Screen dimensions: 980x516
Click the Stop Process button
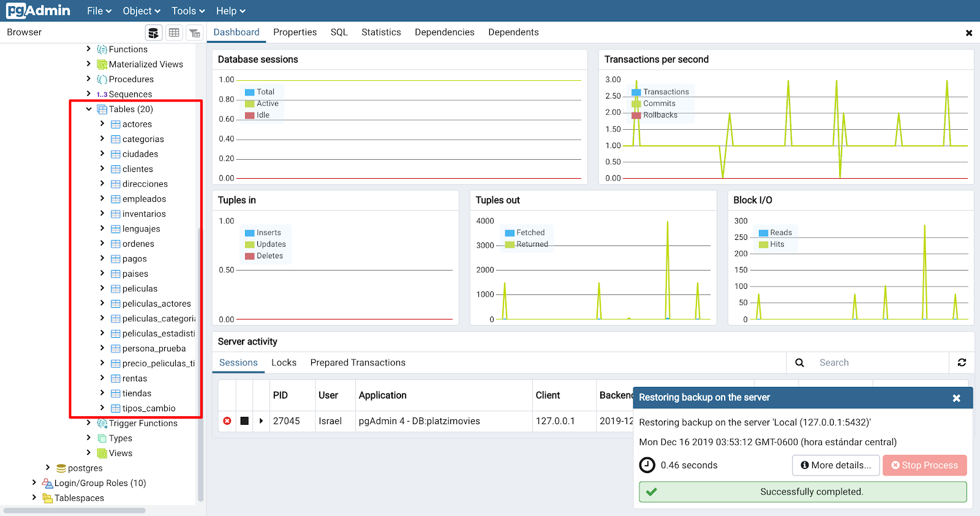coord(924,465)
